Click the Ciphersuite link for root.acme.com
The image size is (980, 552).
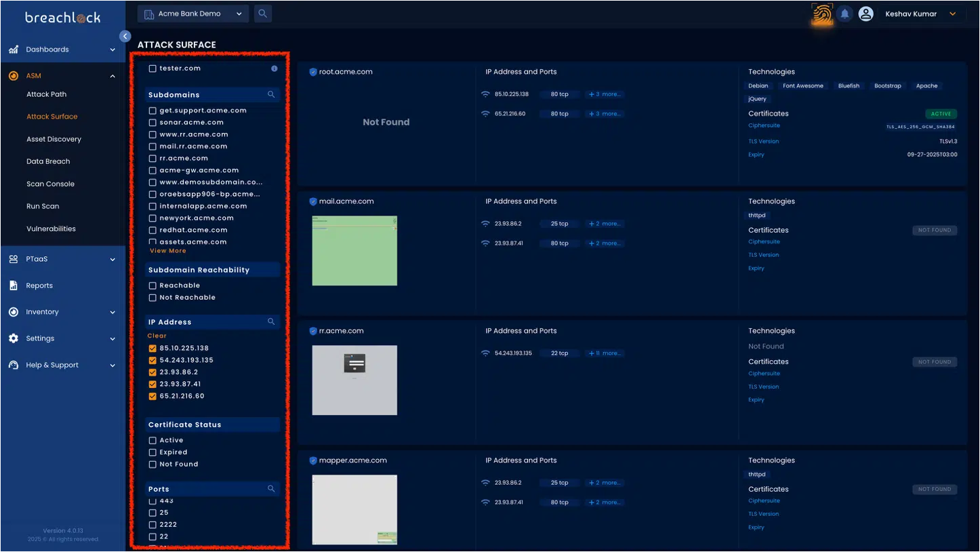point(764,126)
